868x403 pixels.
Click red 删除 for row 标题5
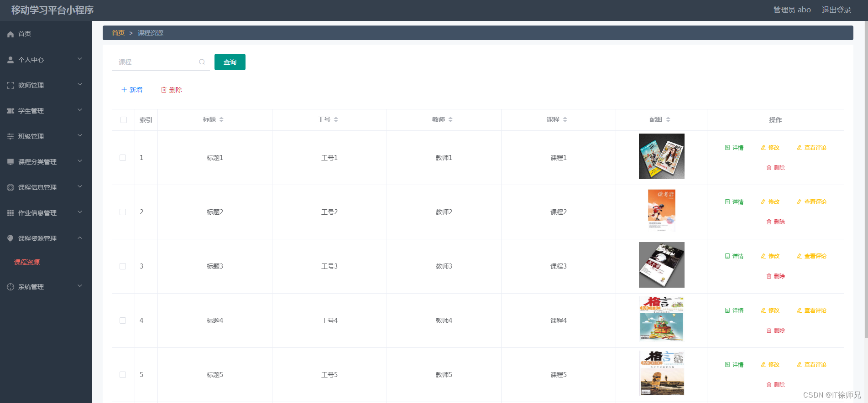click(x=776, y=385)
